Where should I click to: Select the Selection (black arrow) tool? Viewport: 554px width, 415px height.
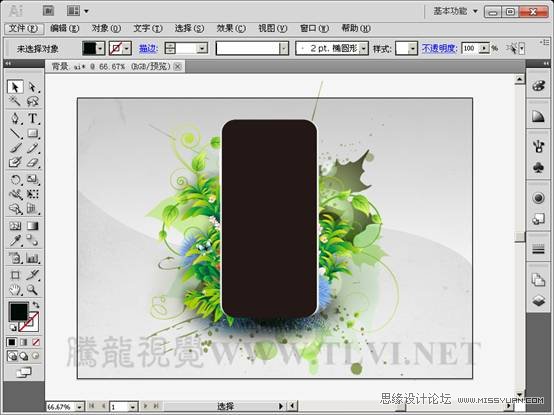pos(15,87)
